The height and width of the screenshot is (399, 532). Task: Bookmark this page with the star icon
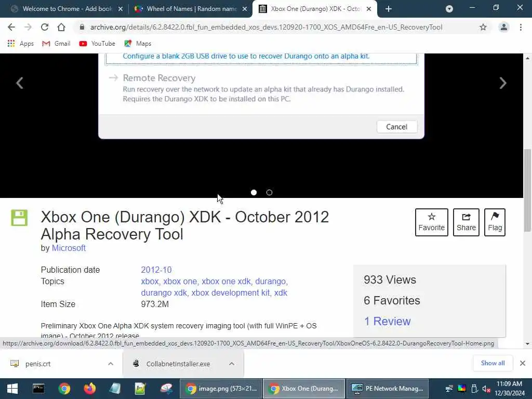click(483, 27)
